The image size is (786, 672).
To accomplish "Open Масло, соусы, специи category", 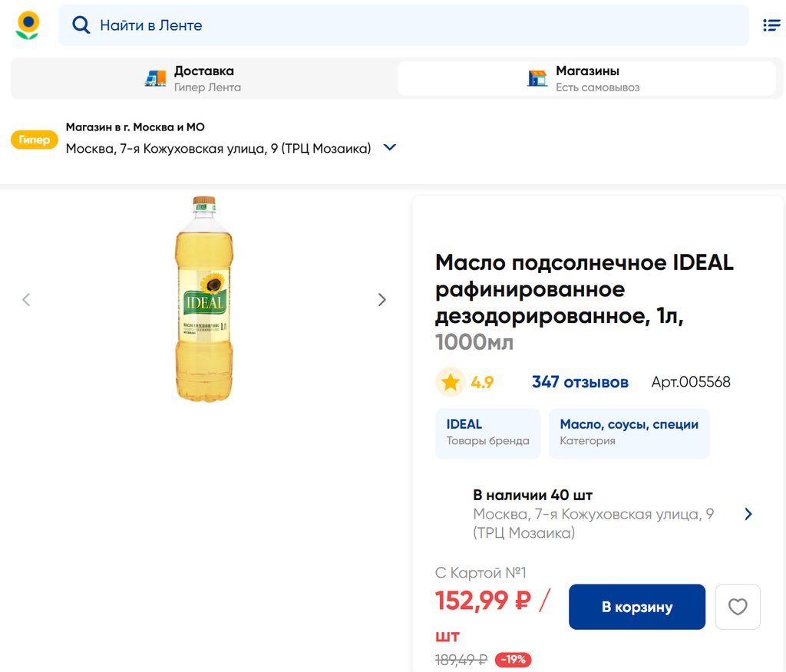I will [629, 433].
